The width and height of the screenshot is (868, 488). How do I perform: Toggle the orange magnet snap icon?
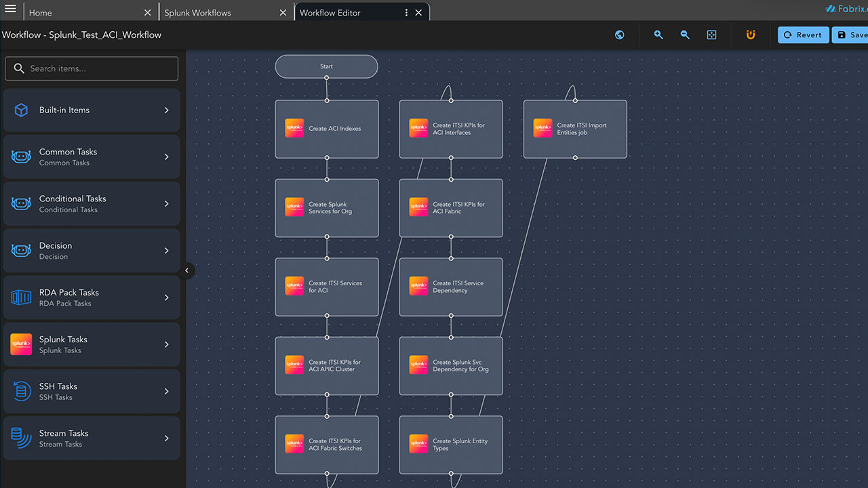click(751, 35)
